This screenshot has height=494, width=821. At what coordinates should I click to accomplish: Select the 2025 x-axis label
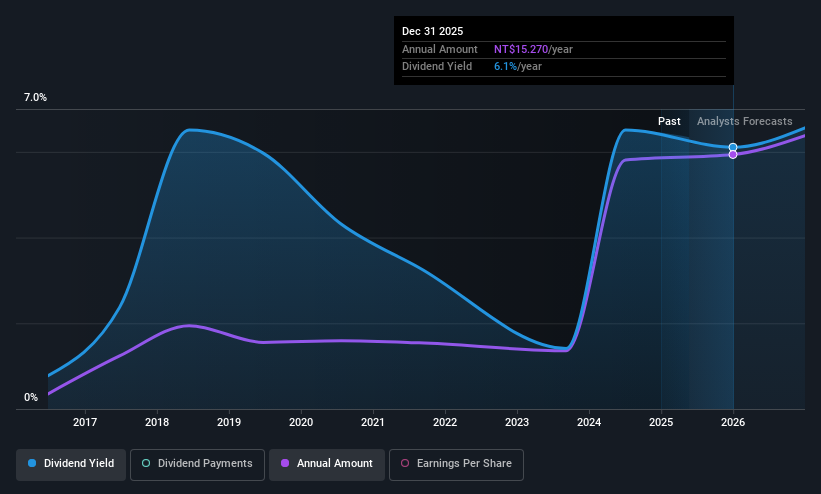pos(661,422)
